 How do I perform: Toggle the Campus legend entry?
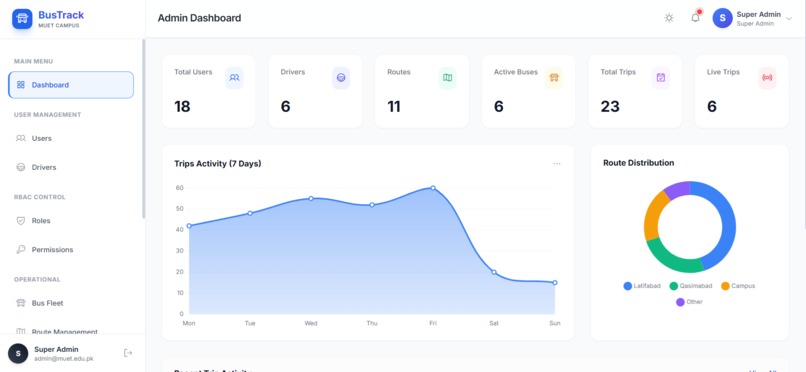[738, 286]
